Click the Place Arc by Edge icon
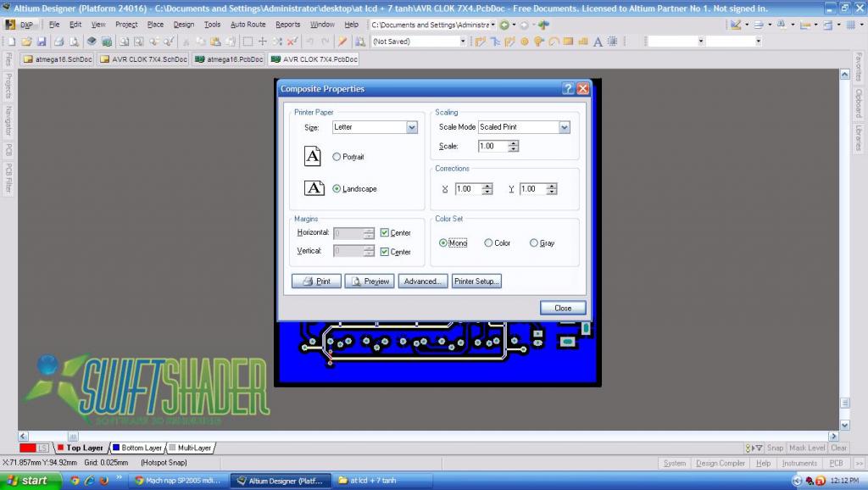 tap(554, 42)
